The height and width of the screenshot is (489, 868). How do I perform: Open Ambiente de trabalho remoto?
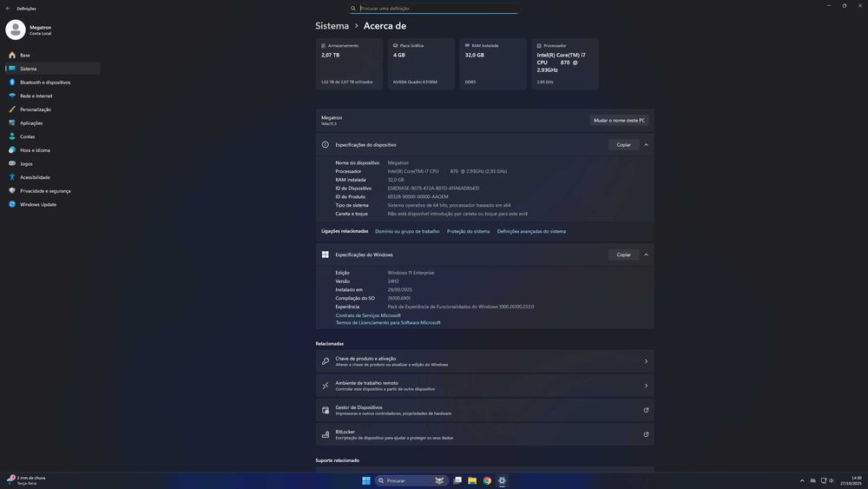pyautogui.click(x=485, y=386)
